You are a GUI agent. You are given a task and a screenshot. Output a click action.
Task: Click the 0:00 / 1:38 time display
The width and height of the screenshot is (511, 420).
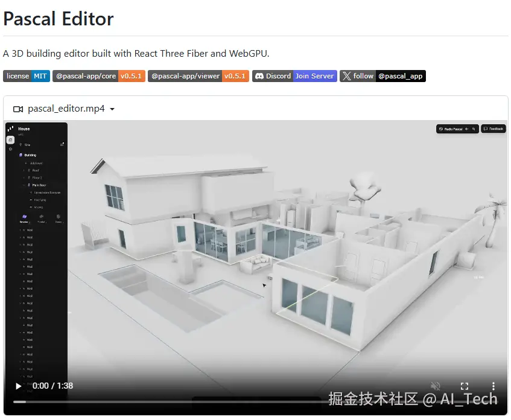[53, 386]
